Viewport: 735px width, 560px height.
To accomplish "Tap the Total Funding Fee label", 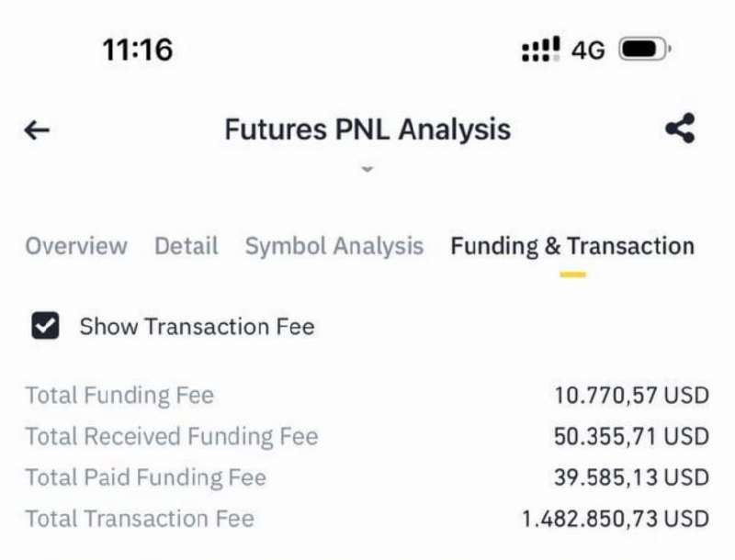I will [119, 396].
